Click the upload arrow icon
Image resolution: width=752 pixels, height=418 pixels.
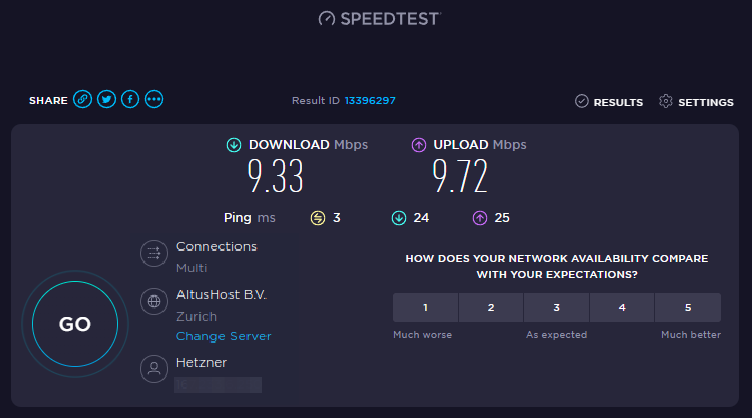(419, 145)
